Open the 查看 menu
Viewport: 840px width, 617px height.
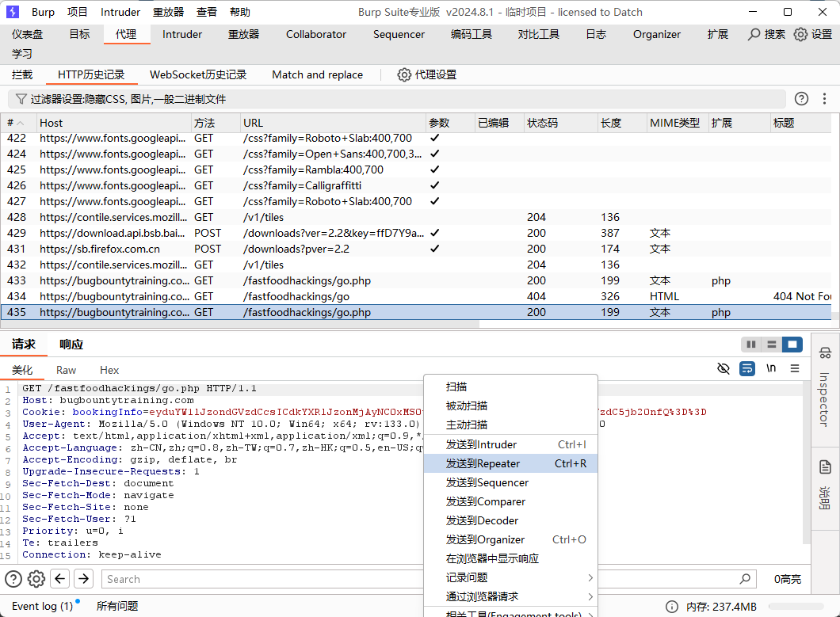(x=206, y=12)
